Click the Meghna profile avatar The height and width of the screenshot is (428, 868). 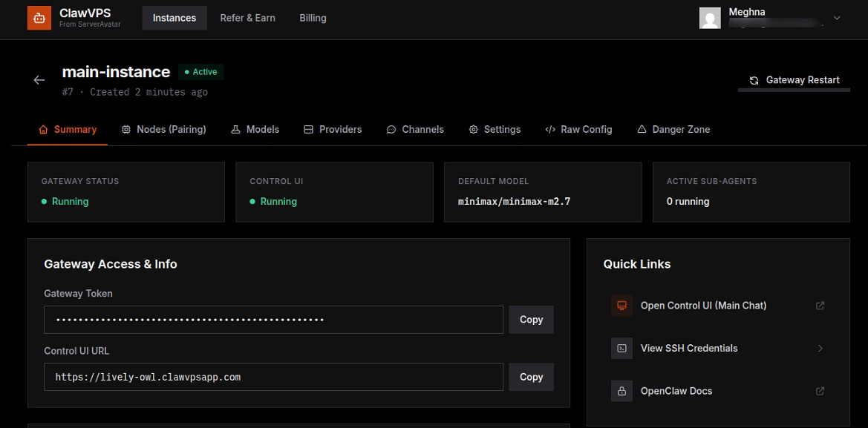[x=711, y=19]
